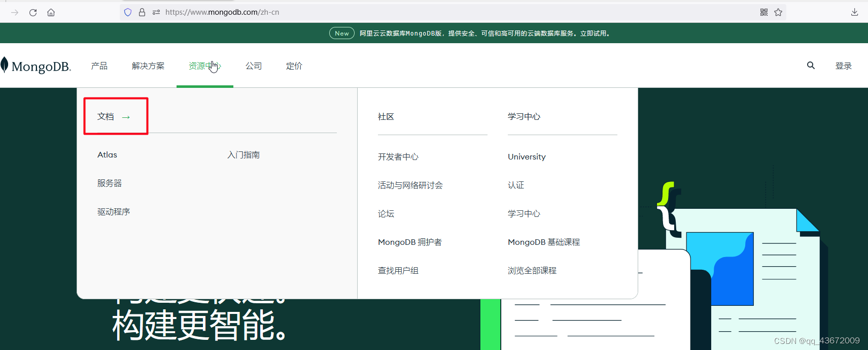Bookmark this page with the star icon
Viewport: 868px width, 350px height.
pos(778,12)
